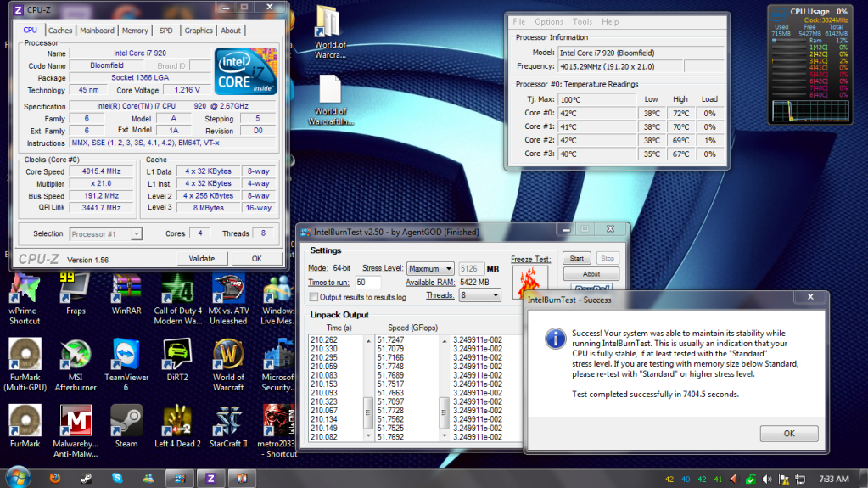Open the SPD tab in CPU-Z
Viewport: 868px width, 488px height.
pyautogui.click(x=165, y=31)
